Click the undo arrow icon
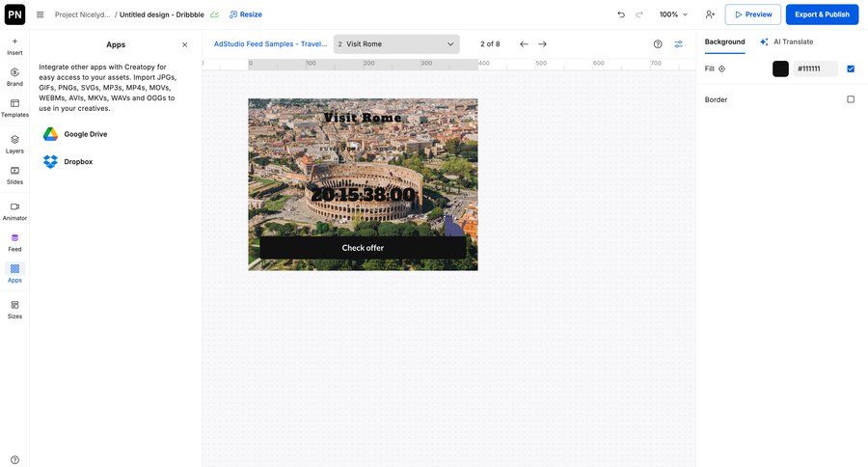The height and width of the screenshot is (467, 868). [621, 14]
